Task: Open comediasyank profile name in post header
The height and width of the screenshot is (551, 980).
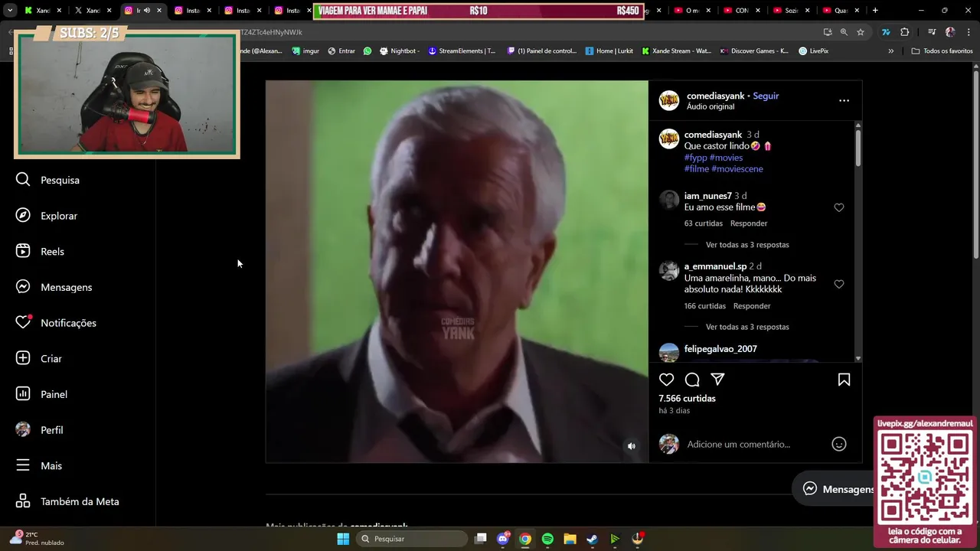Action: pyautogui.click(x=715, y=96)
